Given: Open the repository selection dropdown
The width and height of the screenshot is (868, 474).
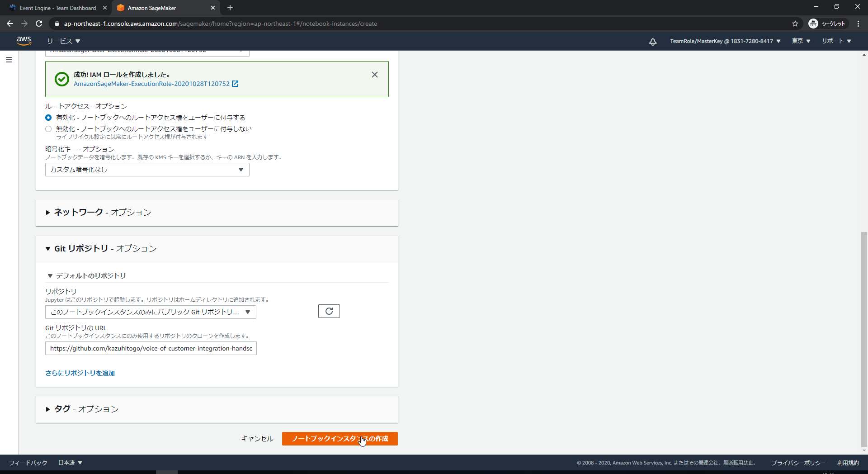Looking at the screenshot, I should tap(151, 312).
